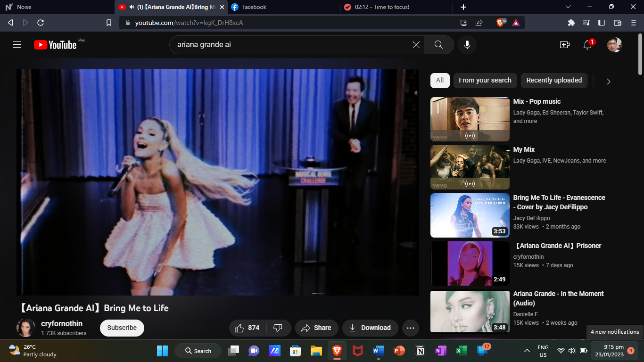644x362 pixels.
Task: Open Bring Me To Life Evanescence cover title
Action: [559, 202]
